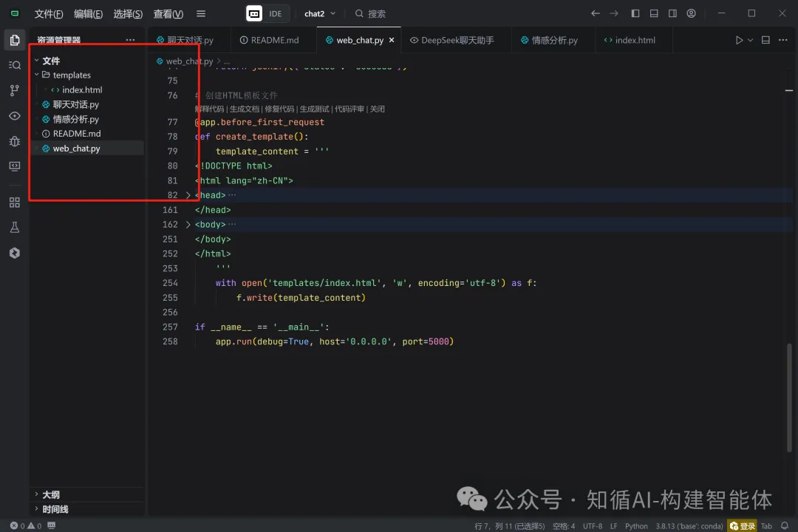Open 编辑(E) menu
The width and height of the screenshot is (798, 532).
click(x=88, y=14)
